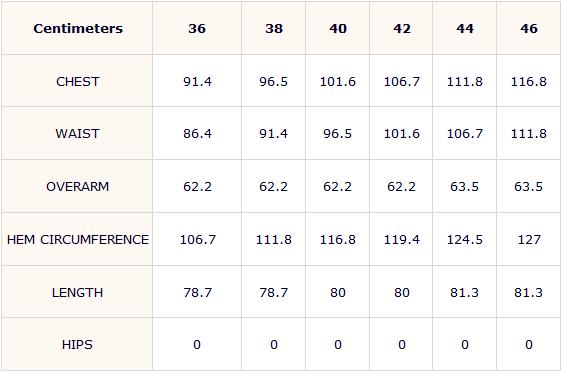Click chest value 116.8 for size 46
The height and width of the screenshot is (374, 564).
[x=529, y=82]
